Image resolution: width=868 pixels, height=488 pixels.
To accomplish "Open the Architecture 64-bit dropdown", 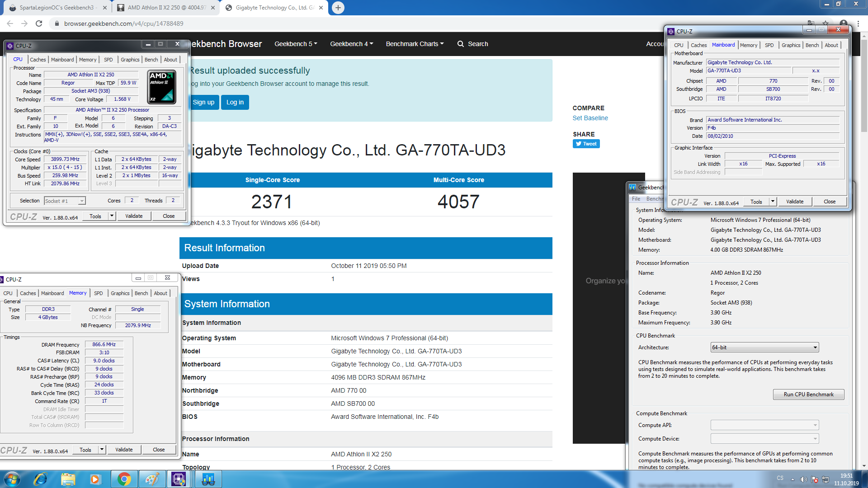I will [x=764, y=347].
